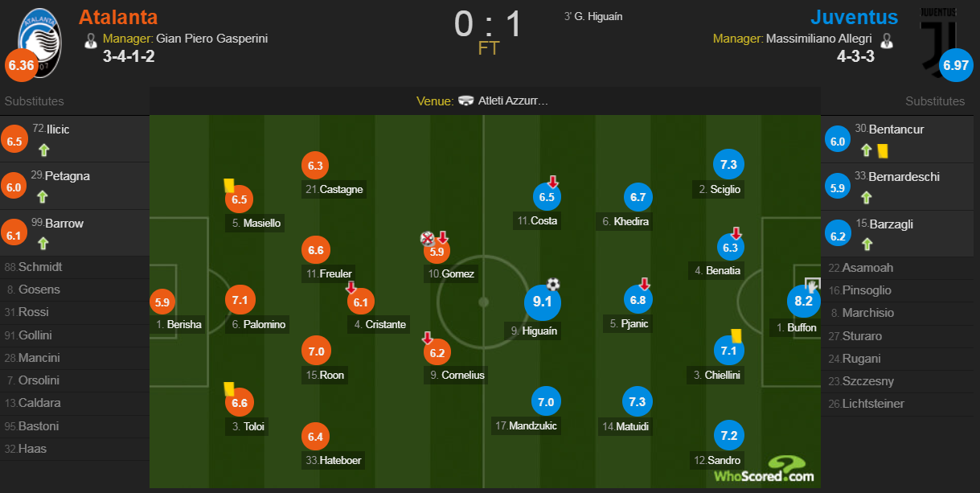Click the Juventus 6.97 team rating badge
Screen dimensions: 980x493
point(957,65)
